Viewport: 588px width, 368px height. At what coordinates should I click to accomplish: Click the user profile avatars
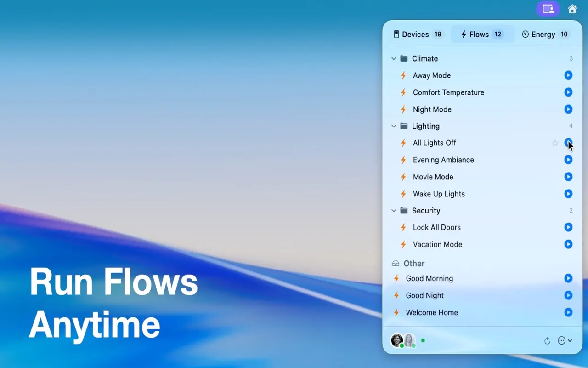click(403, 340)
